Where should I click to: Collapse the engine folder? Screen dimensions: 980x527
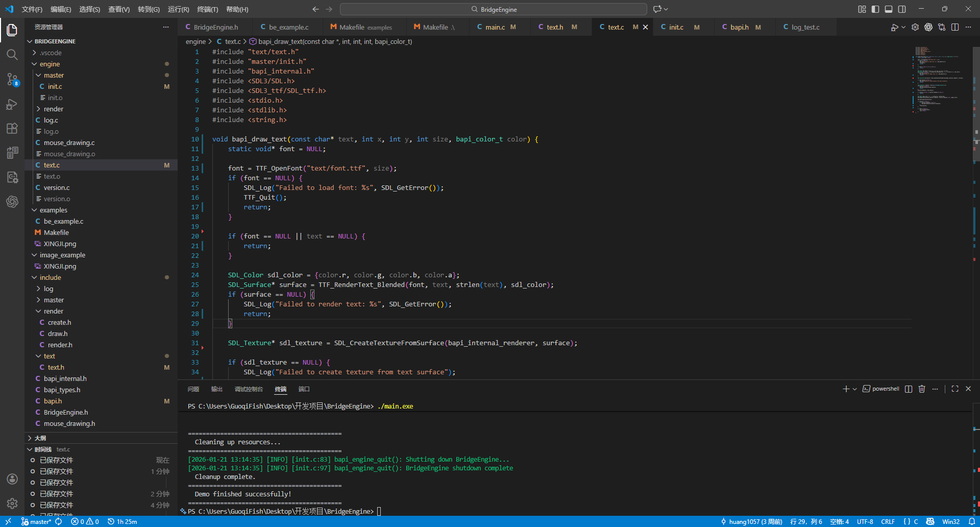click(50, 64)
